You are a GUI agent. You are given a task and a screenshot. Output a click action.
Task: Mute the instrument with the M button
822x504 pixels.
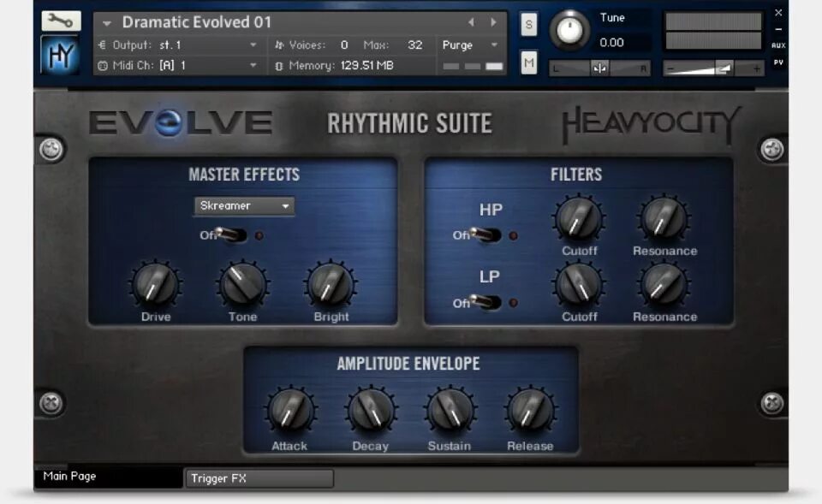(x=529, y=63)
